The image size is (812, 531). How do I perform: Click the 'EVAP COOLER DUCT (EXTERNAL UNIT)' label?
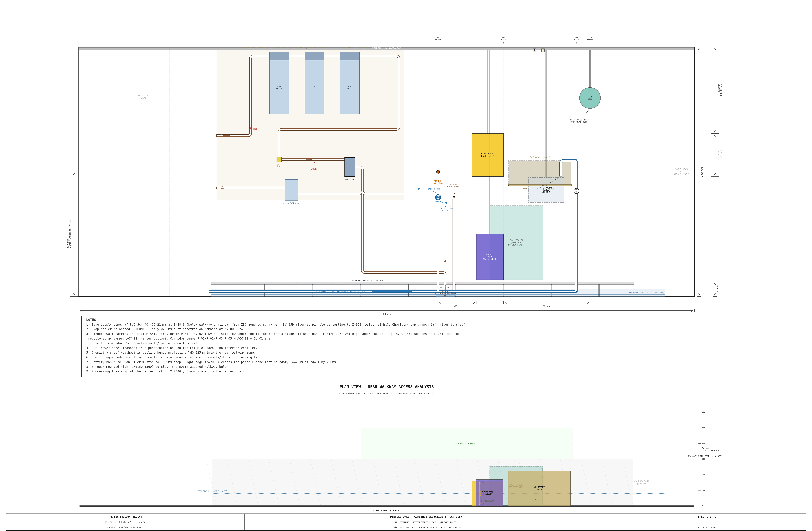[x=579, y=121]
